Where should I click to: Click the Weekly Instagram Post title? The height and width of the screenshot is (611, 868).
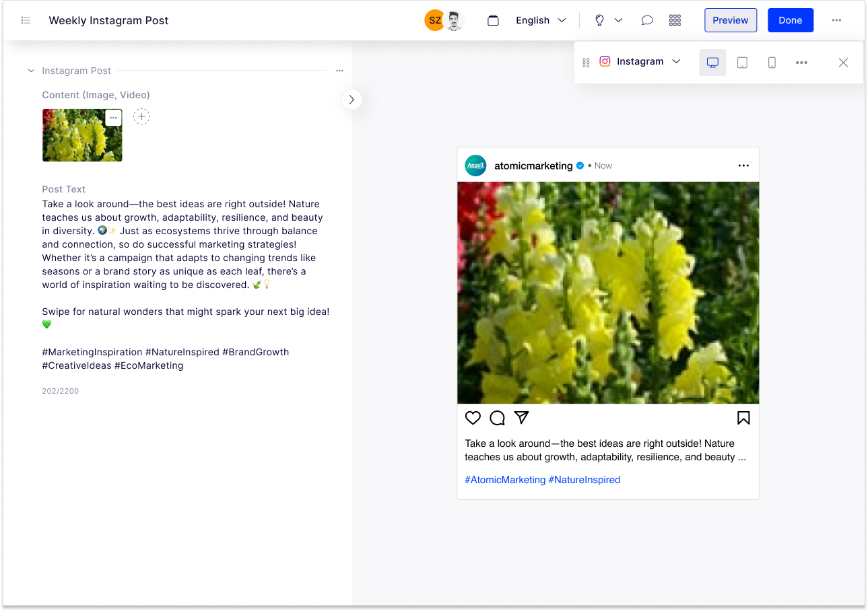pos(108,20)
